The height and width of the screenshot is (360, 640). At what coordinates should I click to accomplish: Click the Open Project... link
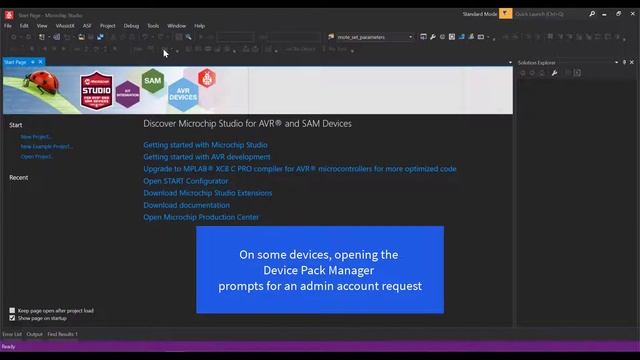click(37, 156)
